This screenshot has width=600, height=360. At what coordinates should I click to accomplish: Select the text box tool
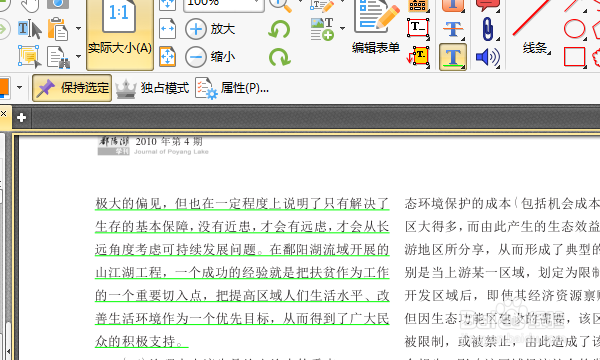(418, 28)
